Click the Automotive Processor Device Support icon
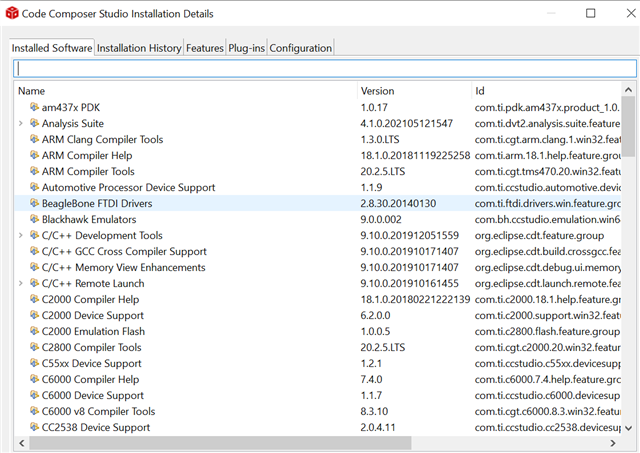Screen dimensions: 640x453 [34, 187]
